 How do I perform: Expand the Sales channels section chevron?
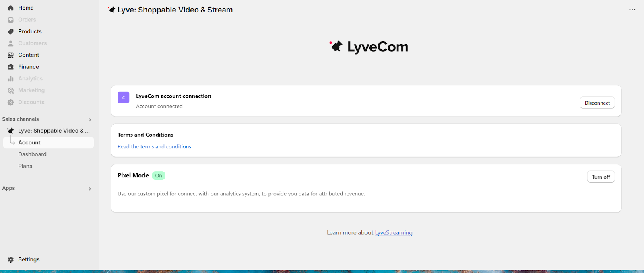pos(89,120)
